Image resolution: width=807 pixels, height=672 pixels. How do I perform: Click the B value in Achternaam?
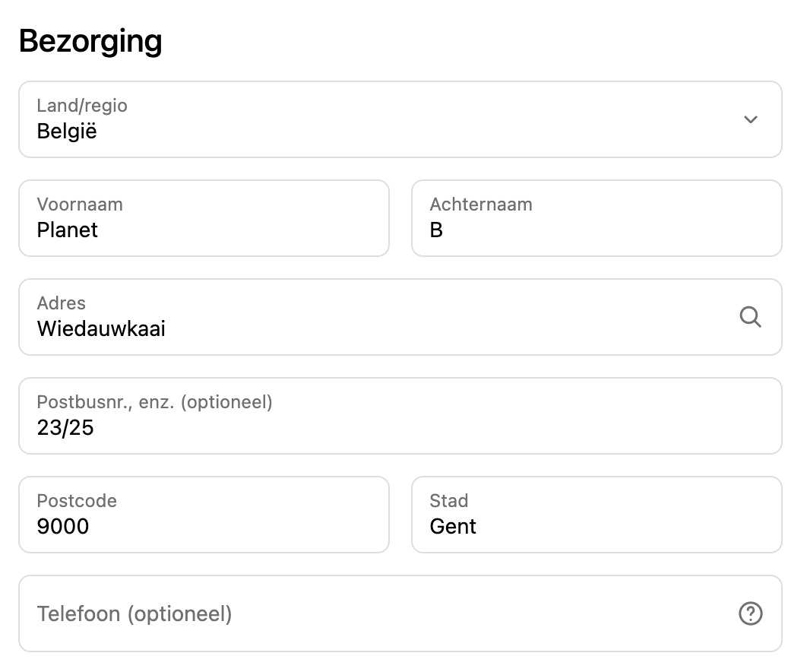(x=436, y=230)
